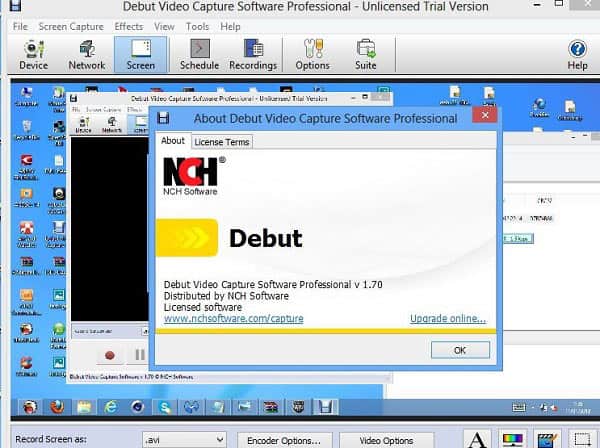This screenshot has width=600, height=448.
Task: Click the pause button in preview
Action: (140, 355)
